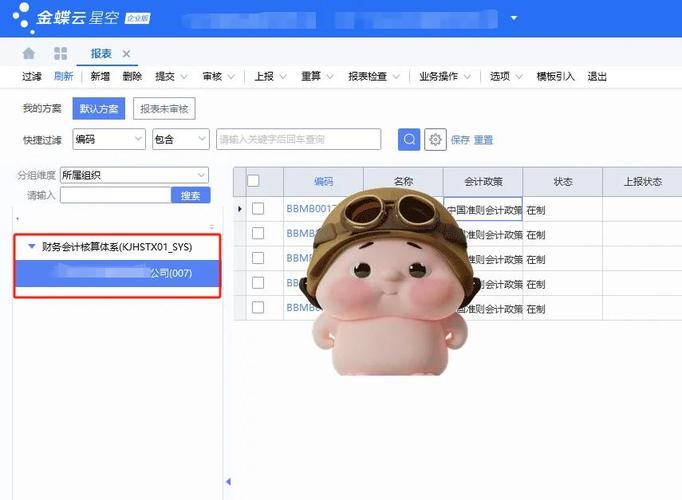
Task: Open the all-apps grid icon
Action: (x=60, y=53)
